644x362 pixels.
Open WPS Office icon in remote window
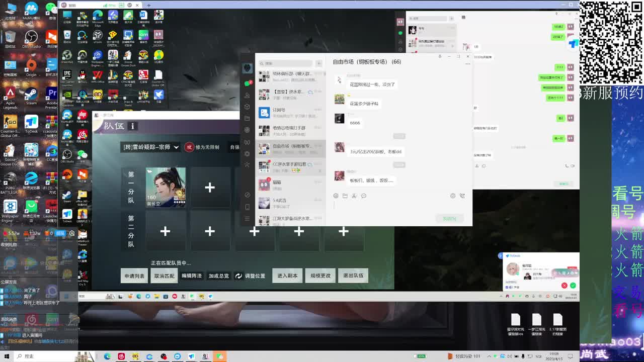click(98, 76)
